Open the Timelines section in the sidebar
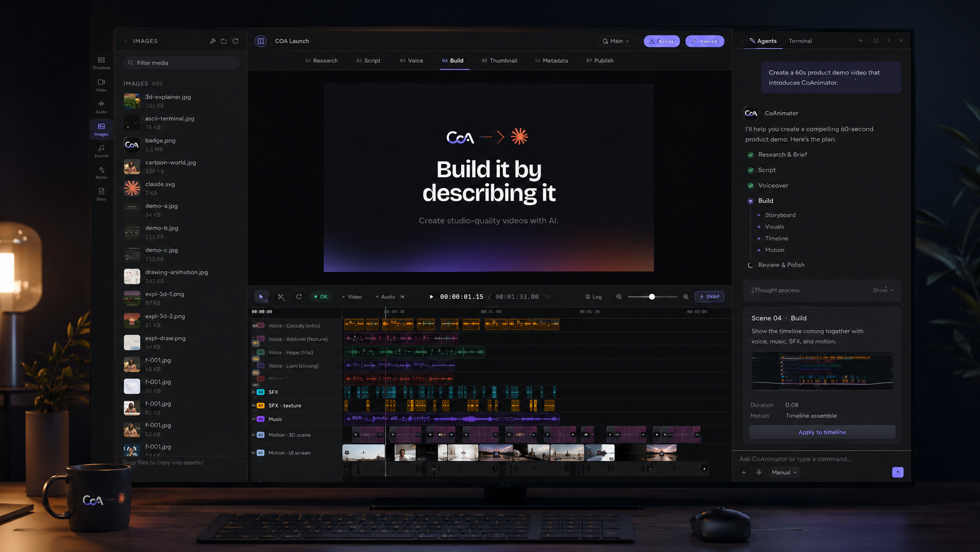The image size is (980, 552). coord(101,63)
